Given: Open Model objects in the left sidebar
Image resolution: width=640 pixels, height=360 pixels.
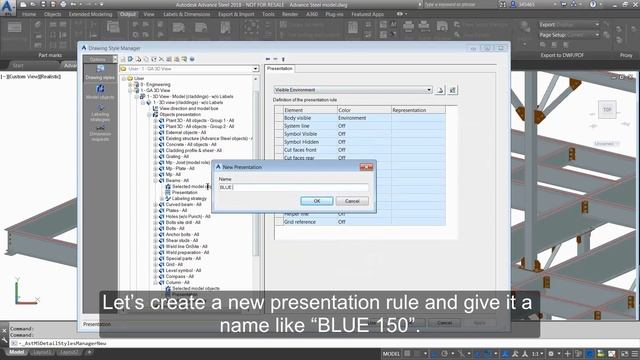Looking at the screenshot, I should (x=100, y=92).
